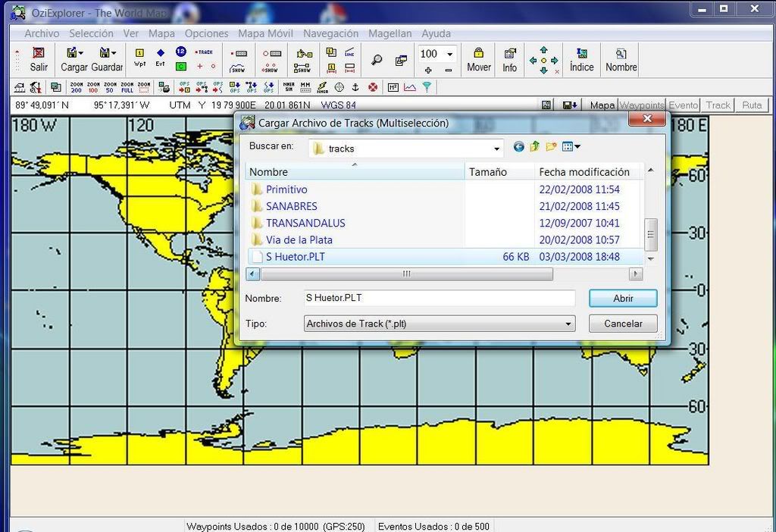Screen dimensions: 776x532
Task: Toggle the Evento mode button
Action: pyautogui.click(x=683, y=105)
